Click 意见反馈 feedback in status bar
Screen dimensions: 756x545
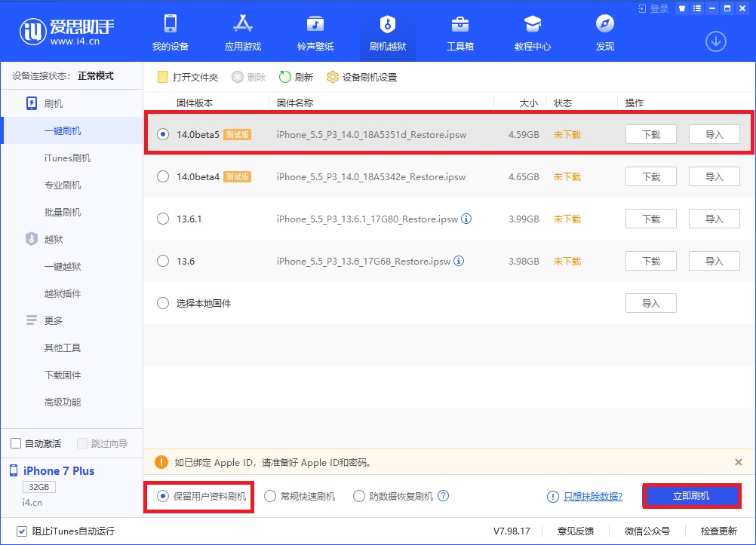(x=576, y=531)
